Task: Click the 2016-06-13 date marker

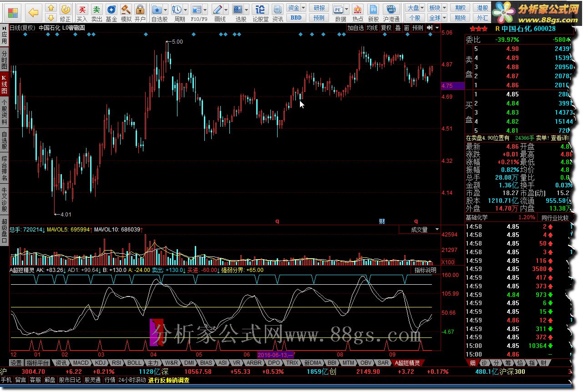Action: coord(276,354)
